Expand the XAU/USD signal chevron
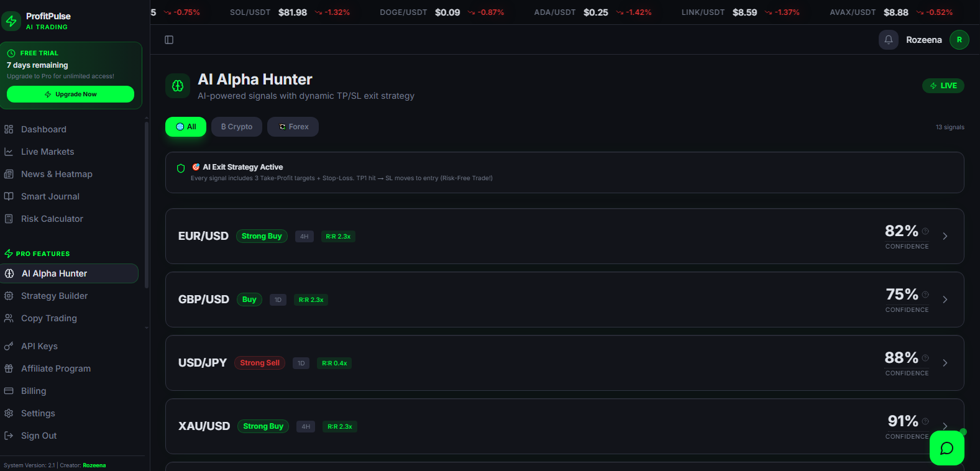 point(945,426)
